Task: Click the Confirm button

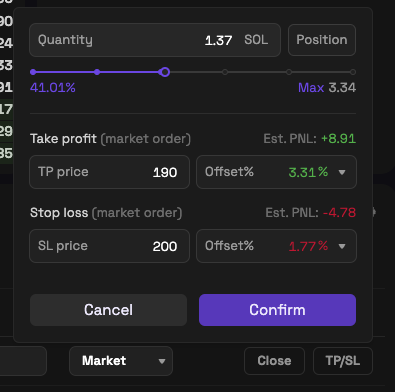Action: (277, 310)
